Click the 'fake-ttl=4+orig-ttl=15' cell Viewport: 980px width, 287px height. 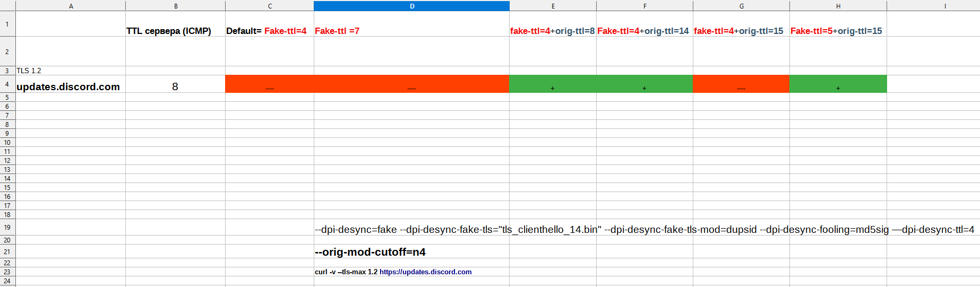741,24
